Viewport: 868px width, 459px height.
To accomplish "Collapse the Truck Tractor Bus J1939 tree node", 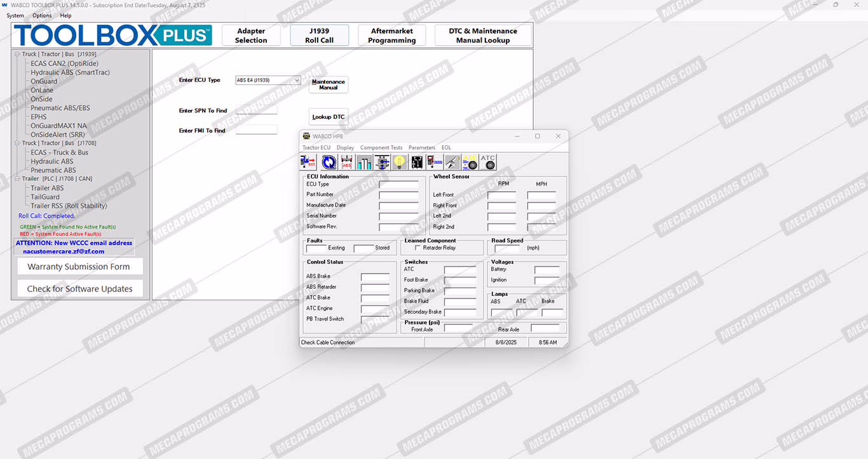I will [x=17, y=54].
